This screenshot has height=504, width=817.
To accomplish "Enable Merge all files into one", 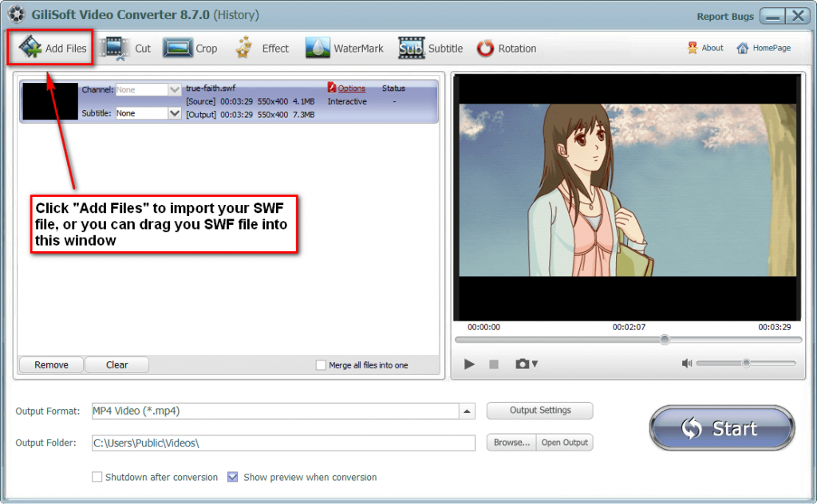I will [321, 365].
